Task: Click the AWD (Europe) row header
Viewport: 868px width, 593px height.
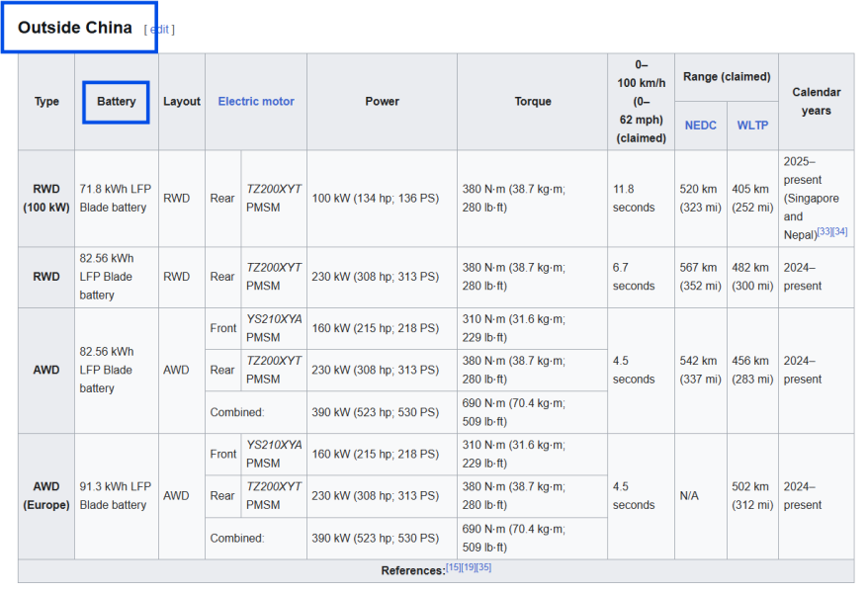Action: (46, 495)
